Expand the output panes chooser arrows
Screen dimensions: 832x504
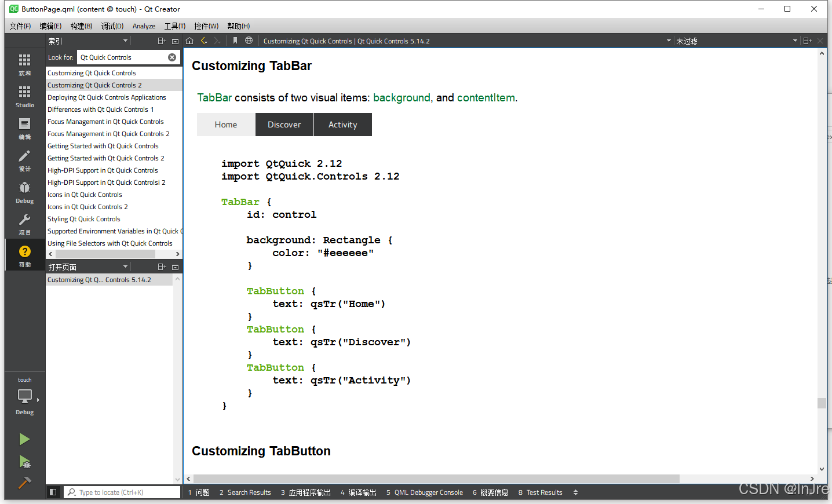pyautogui.click(x=575, y=492)
